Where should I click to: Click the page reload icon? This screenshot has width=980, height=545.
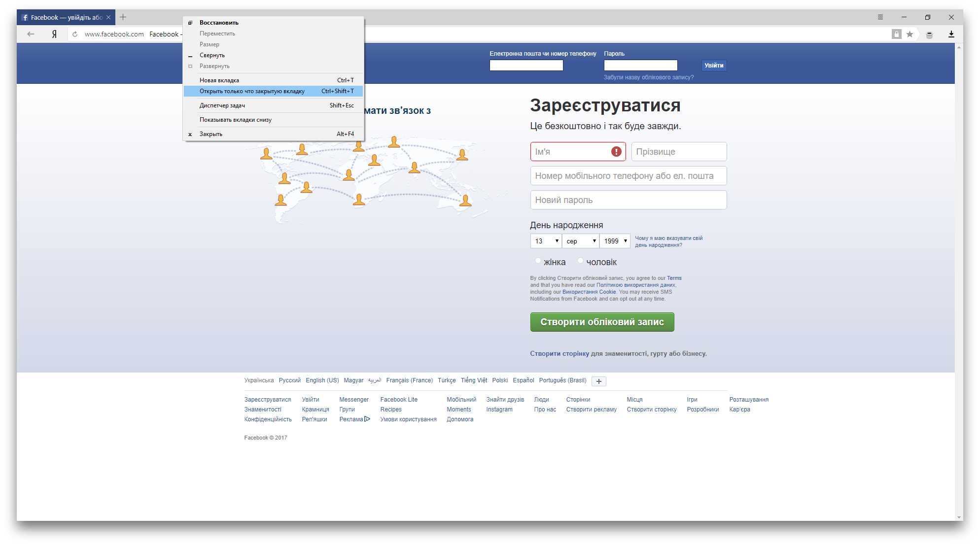[75, 34]
